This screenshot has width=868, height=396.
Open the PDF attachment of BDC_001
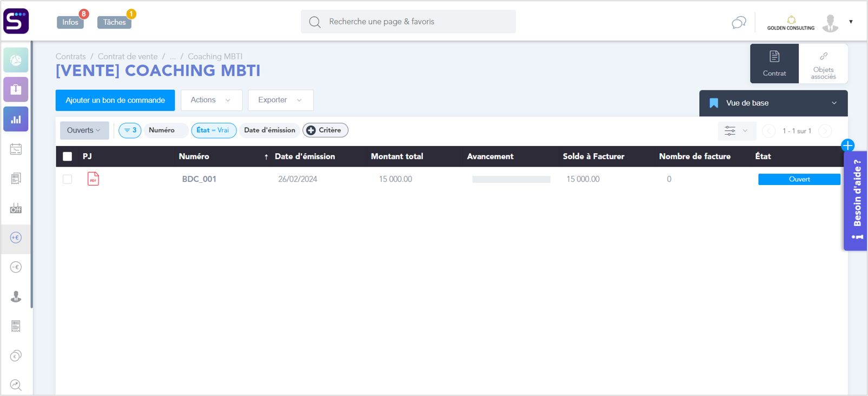pyautogui.click(x=93, y=179)
